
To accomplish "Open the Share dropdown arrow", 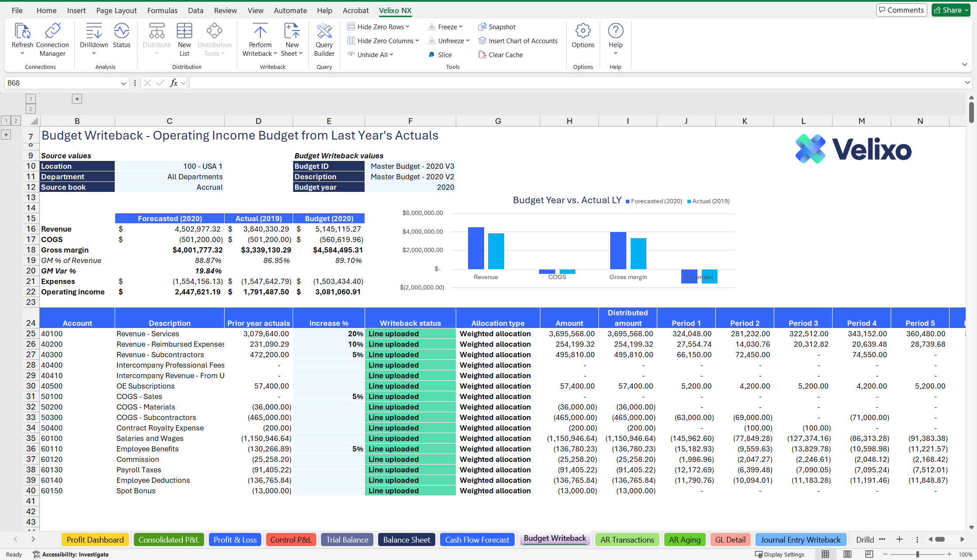I will (967, 10).
